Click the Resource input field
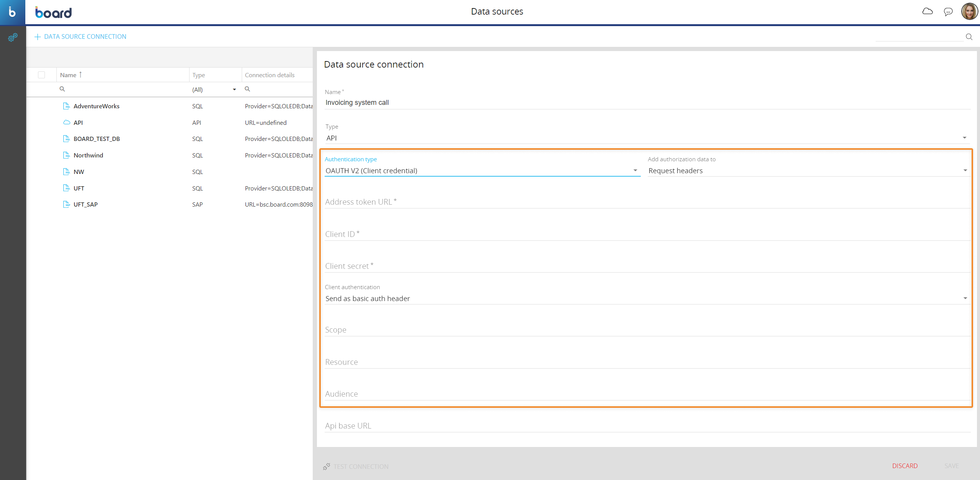Screen dimensions: 980x480 pyautogui.click(x=647, y=362)
